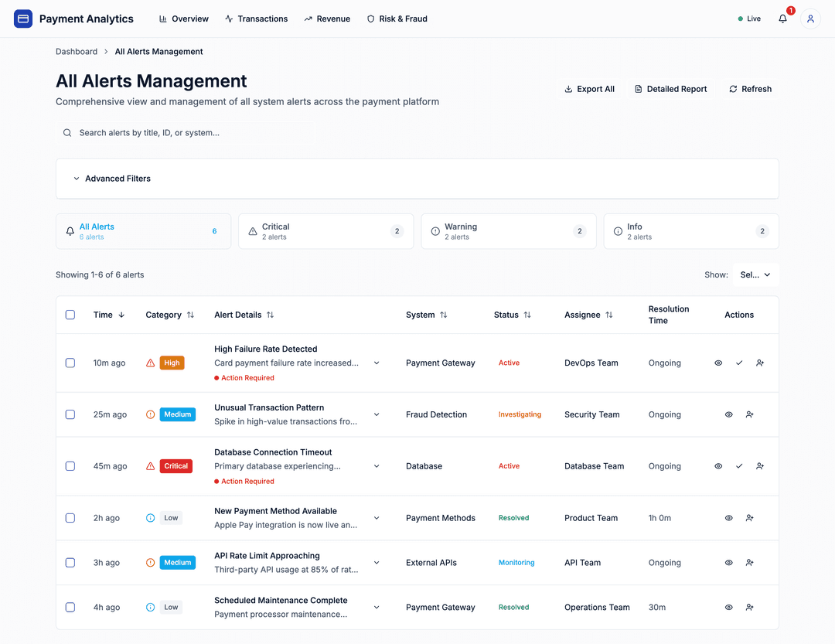Open the Transactions navigation item
835x644 pixels.
point(256,19)
